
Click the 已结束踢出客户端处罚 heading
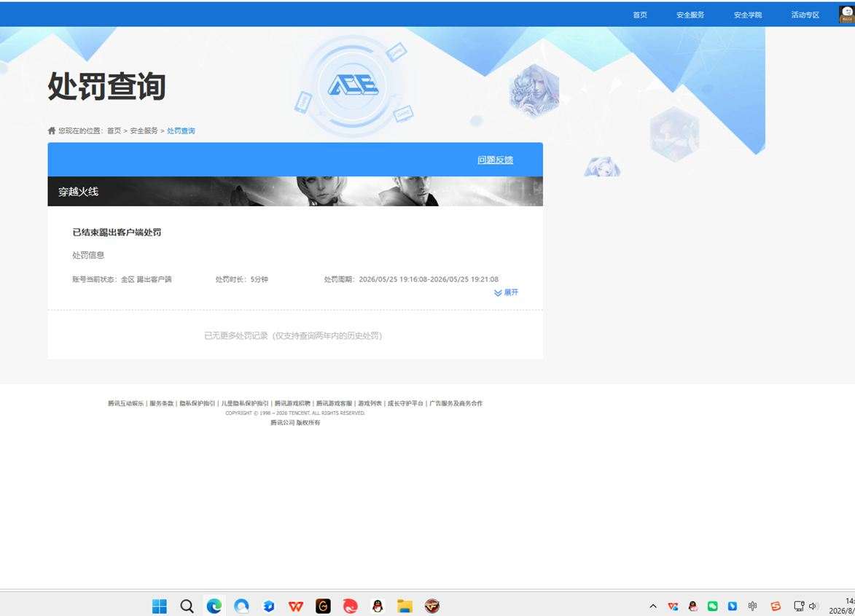coord(117,233)
